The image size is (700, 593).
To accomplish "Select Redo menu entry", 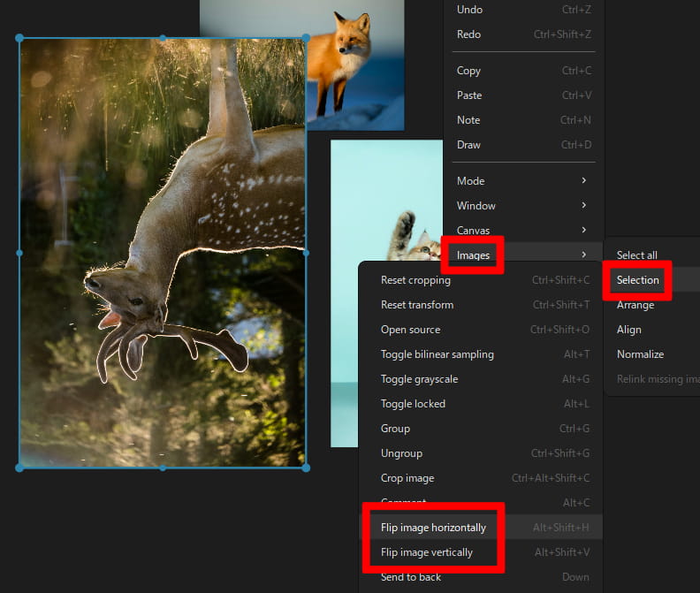I will (469, 34).
